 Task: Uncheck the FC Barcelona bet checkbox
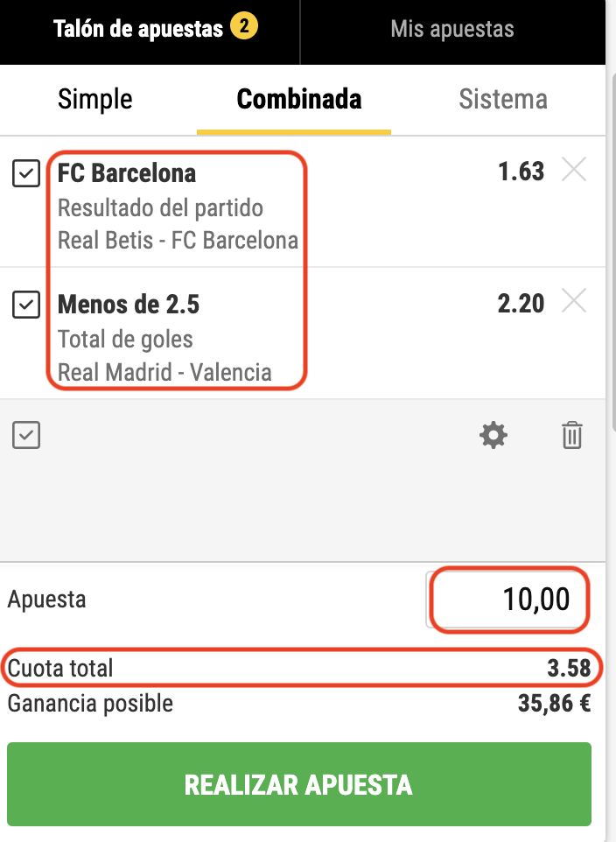[26, 173]
